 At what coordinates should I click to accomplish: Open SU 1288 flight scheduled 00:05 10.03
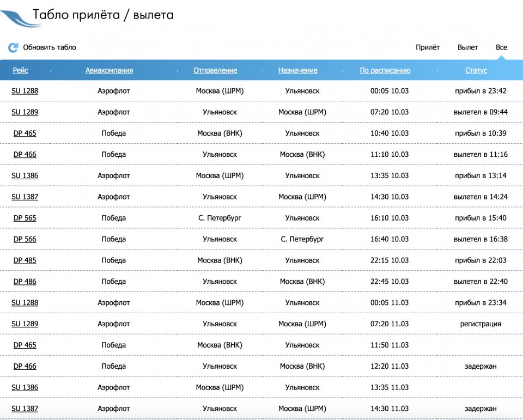(25, 91)
